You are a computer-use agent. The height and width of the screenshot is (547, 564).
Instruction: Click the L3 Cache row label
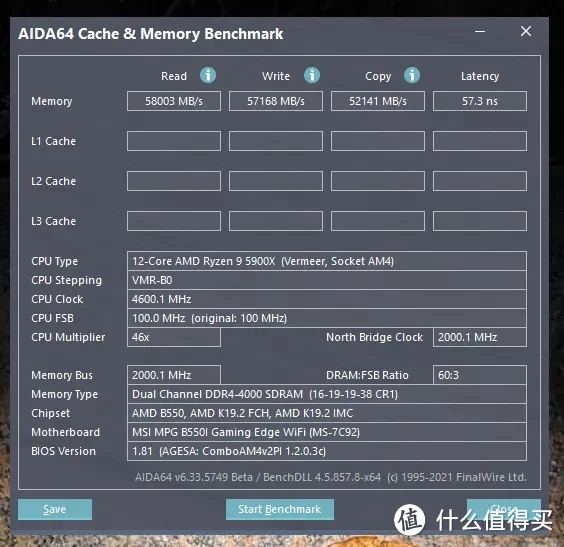coord(54,221)
